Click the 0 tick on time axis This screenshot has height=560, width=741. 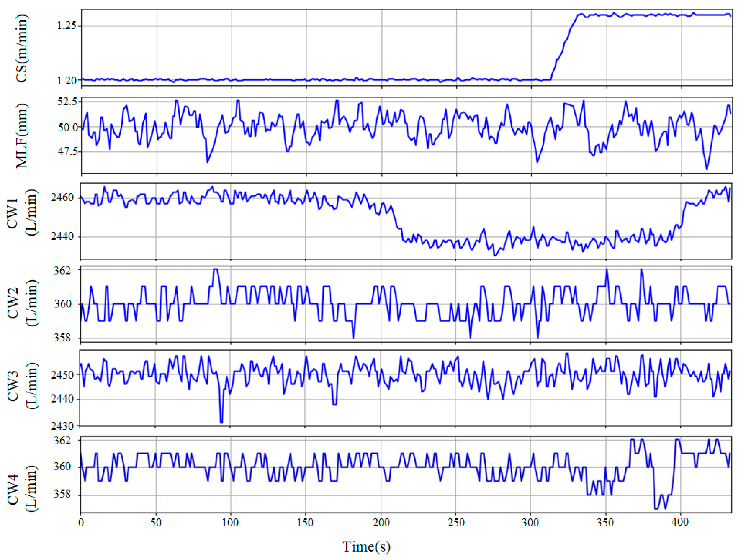pos(81,523)
